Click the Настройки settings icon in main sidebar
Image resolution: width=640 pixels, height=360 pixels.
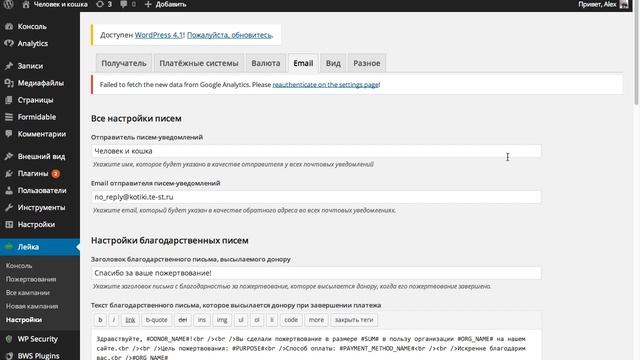pyautogui.click(x=9, y=224)
